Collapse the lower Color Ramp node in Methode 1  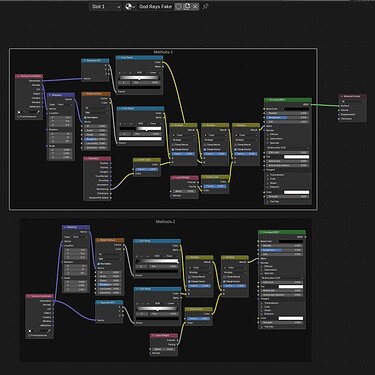[x=120, y=108]
